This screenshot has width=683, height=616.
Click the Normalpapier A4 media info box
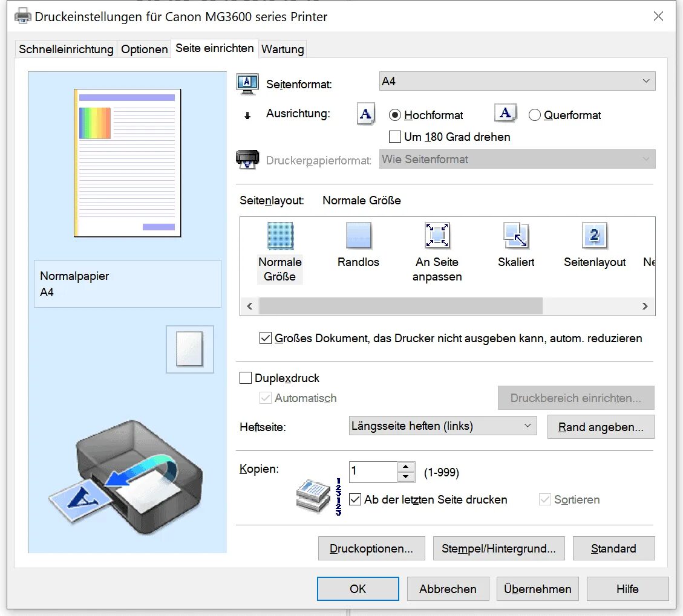tap(127, 284)
